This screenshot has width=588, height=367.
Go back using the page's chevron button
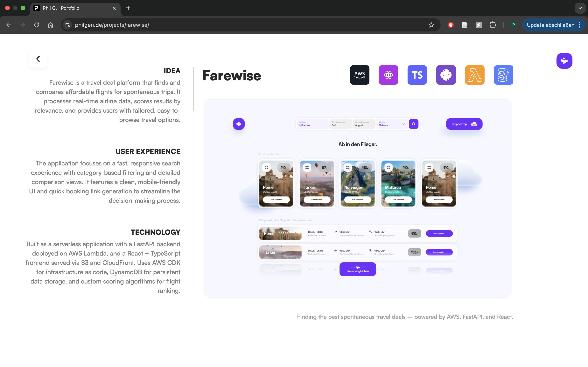point(38,59)
